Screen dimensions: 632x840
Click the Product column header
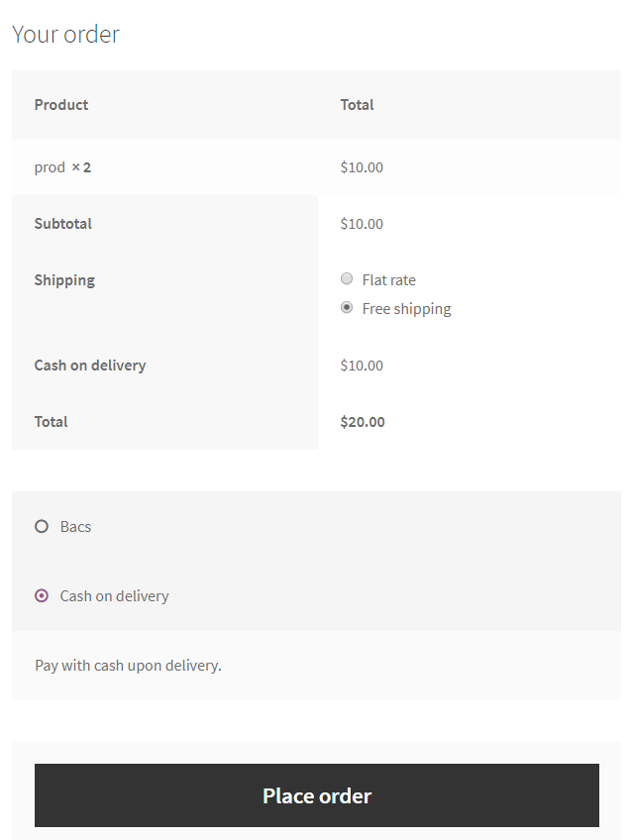61,105
